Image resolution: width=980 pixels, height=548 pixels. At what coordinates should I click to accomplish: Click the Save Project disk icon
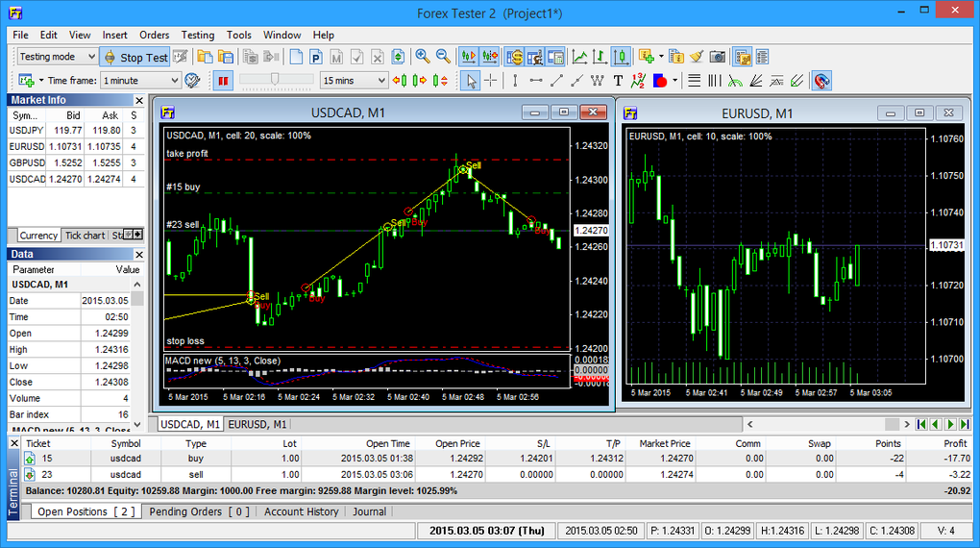point(226,57)
